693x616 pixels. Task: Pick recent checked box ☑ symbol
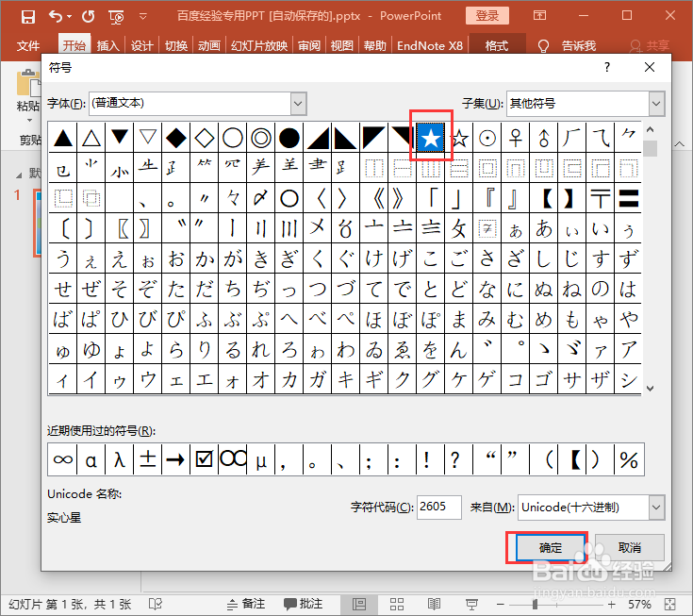205,459
